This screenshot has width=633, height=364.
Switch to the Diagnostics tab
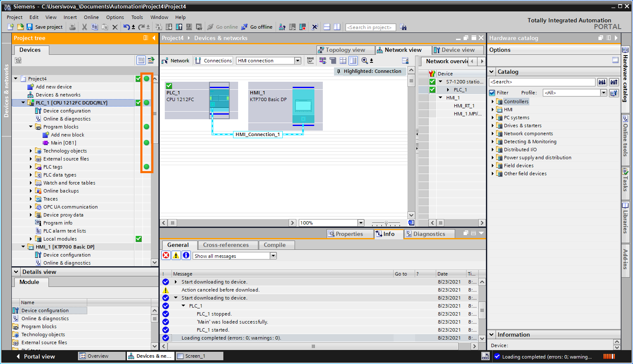429,234
